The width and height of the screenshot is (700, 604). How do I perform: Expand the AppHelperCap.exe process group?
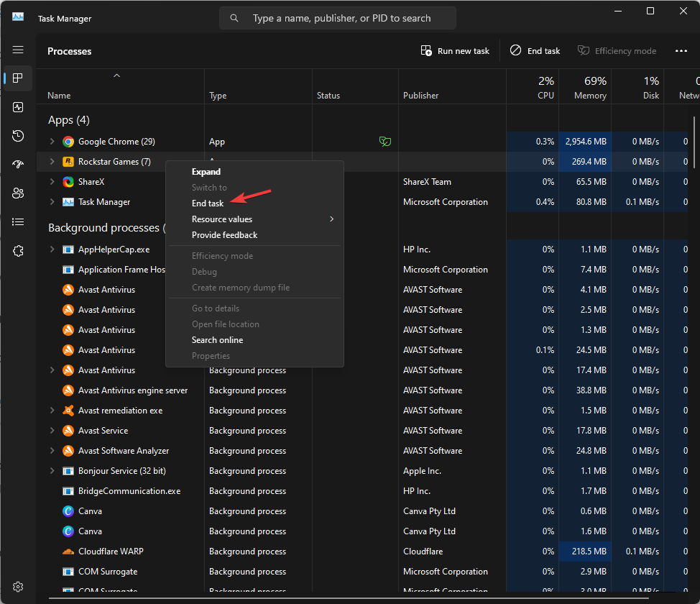[52, 250]
